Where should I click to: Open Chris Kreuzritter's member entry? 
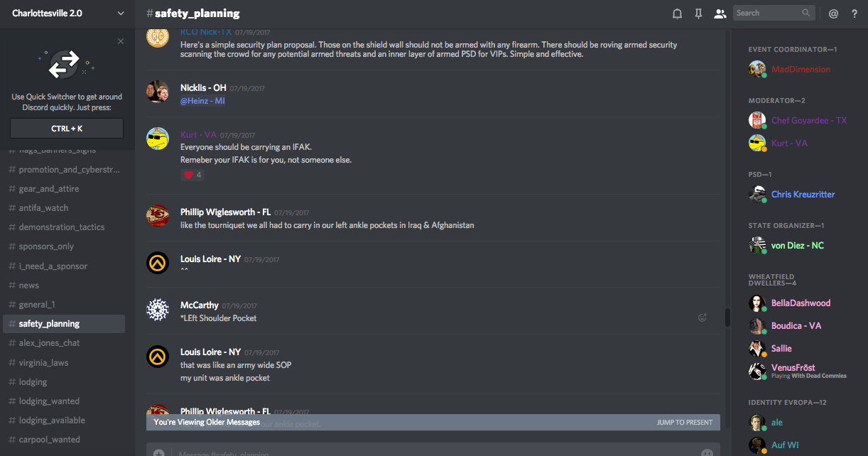[x=803, y=195]
